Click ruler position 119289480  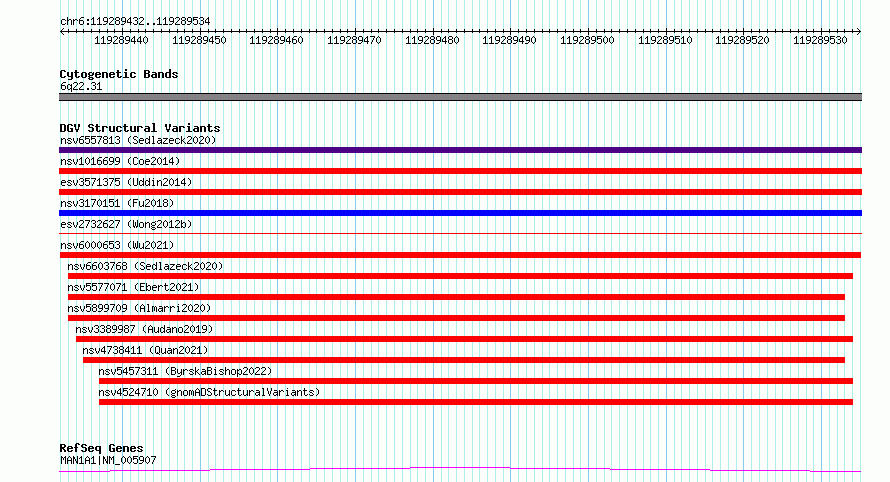[x=432, y=40]
